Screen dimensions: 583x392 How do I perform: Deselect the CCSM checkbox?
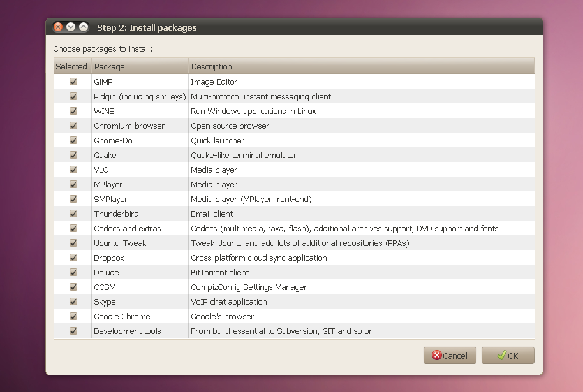[73, 287]
